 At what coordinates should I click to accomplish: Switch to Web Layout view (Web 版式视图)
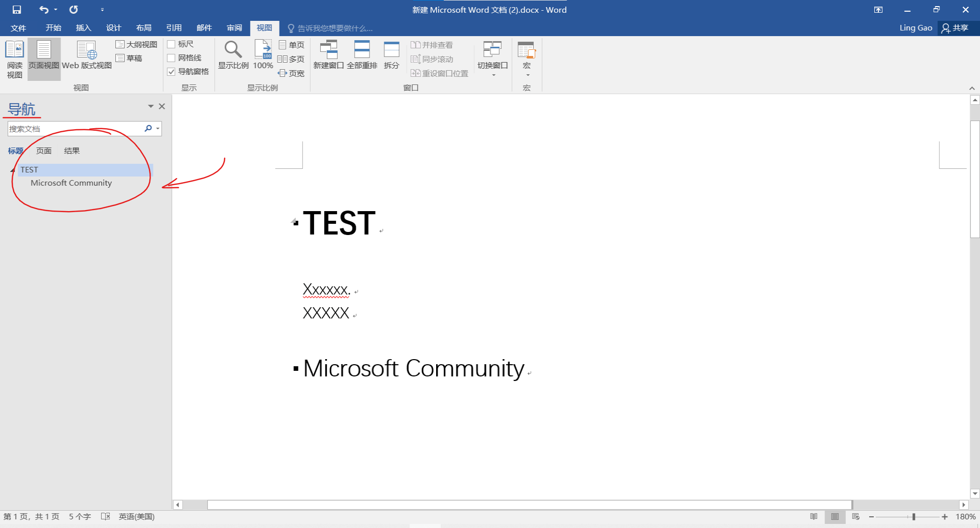tap(86, 55)
